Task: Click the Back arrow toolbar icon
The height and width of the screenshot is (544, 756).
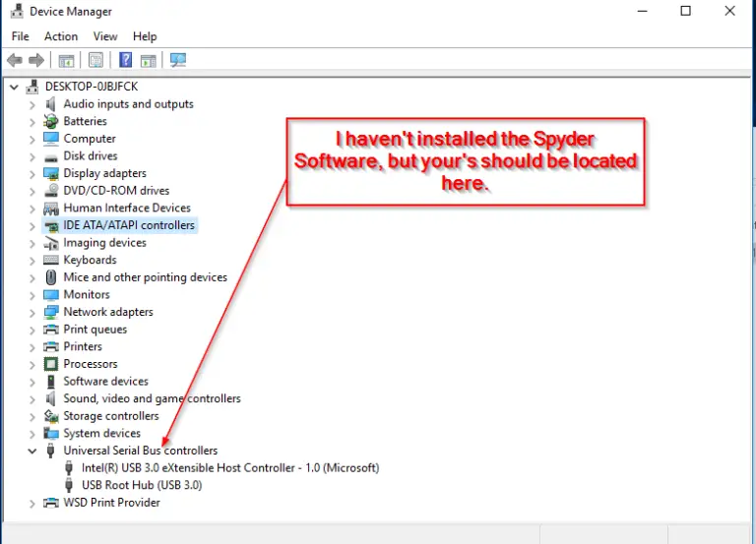Action: [15, 60]
